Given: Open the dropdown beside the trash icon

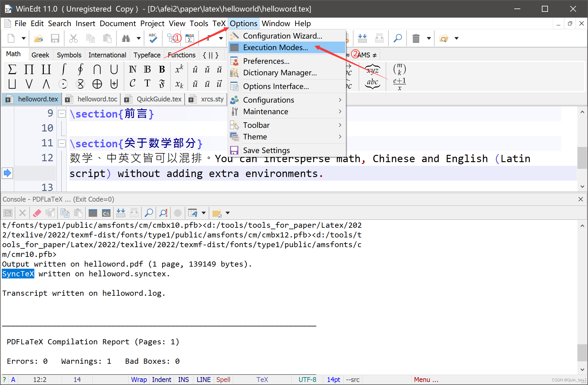Looking at the screenshot, I should tap(429, 38).
